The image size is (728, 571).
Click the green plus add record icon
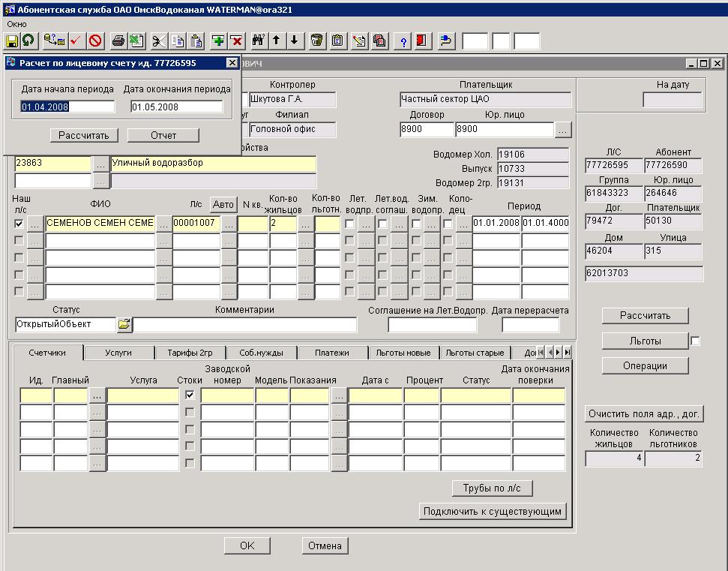pos(218,41)
